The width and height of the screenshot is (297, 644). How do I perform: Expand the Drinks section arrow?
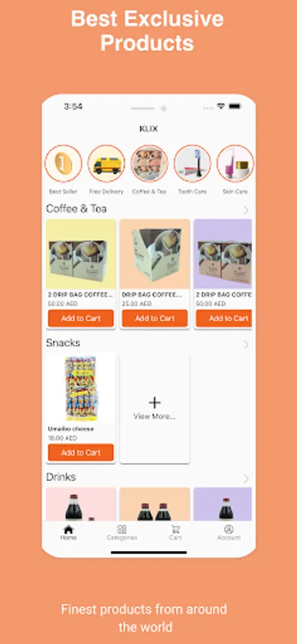(x=246, y=479)
